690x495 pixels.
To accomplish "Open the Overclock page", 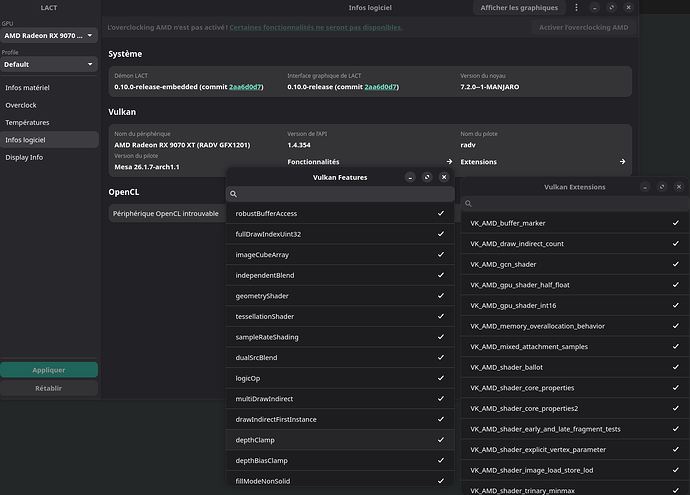I will click(49, 105).
